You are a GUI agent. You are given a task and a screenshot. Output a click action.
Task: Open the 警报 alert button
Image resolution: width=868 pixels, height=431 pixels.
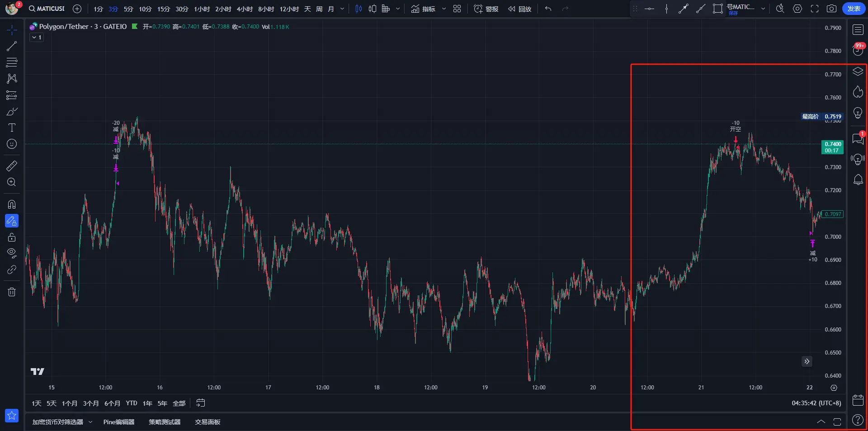(x=486, y=9)
